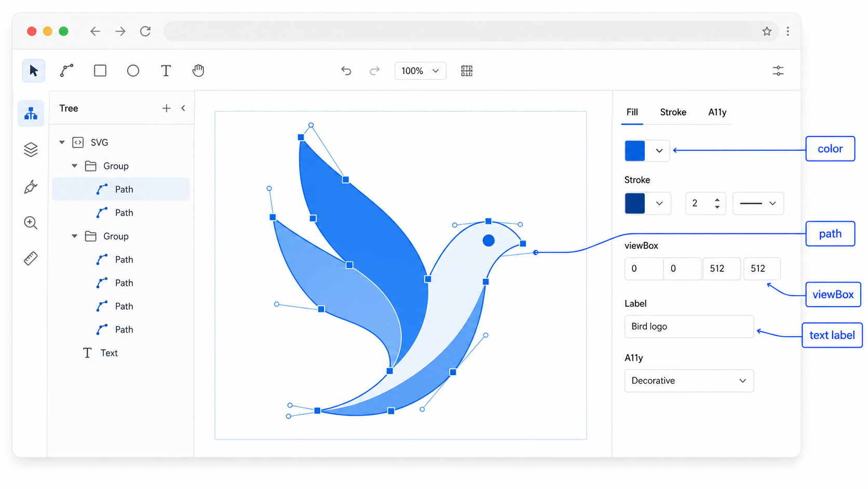Viewport: 868px width, 489px height.
Task: Collapse the second Group node
Action: pyautogui.click(x=74, y=236)
